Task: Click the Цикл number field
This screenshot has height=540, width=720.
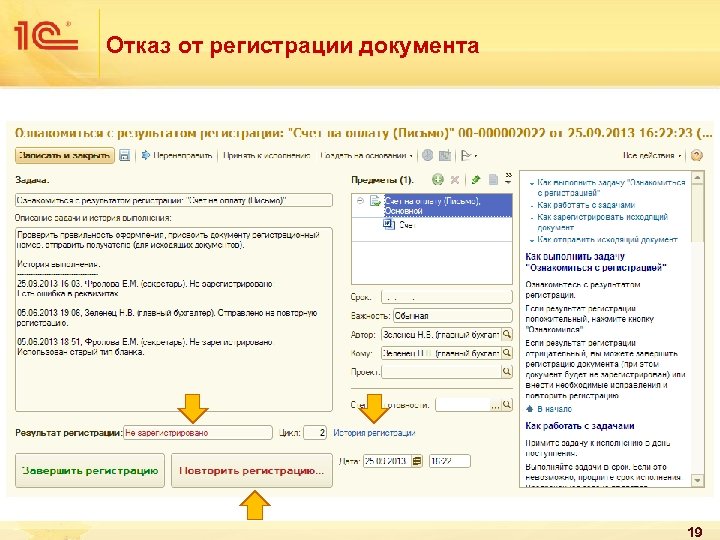Action: click(315, 433)
